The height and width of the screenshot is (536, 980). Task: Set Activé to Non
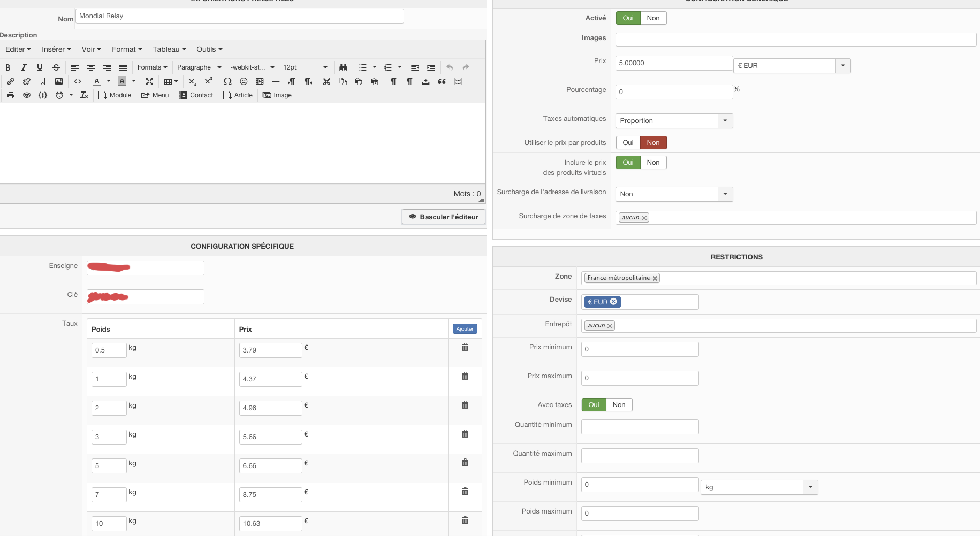pos(653,18)
